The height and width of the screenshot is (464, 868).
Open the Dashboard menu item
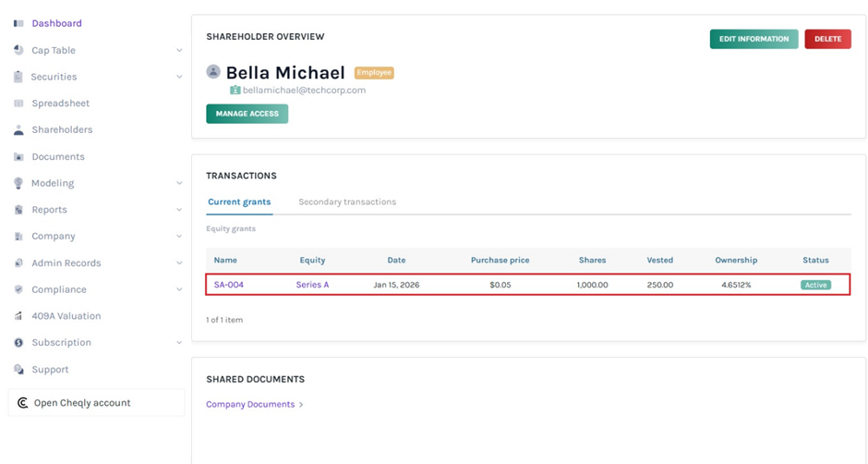click(56, 23)
